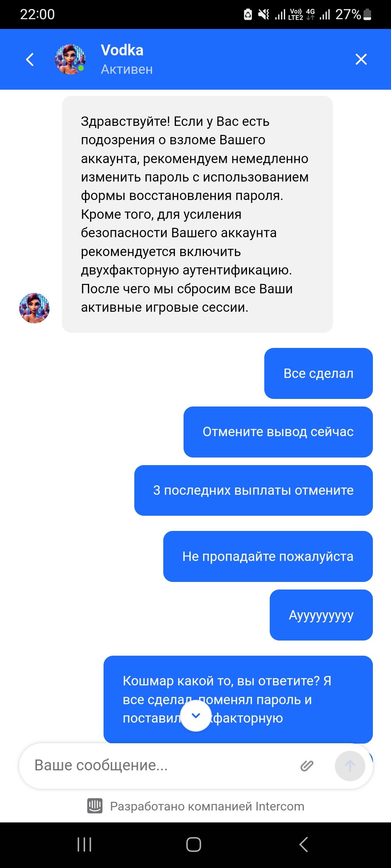Viewport: 391px width, 868px height.
Task: Send message with the arrow button
Action: coord(350,766)
